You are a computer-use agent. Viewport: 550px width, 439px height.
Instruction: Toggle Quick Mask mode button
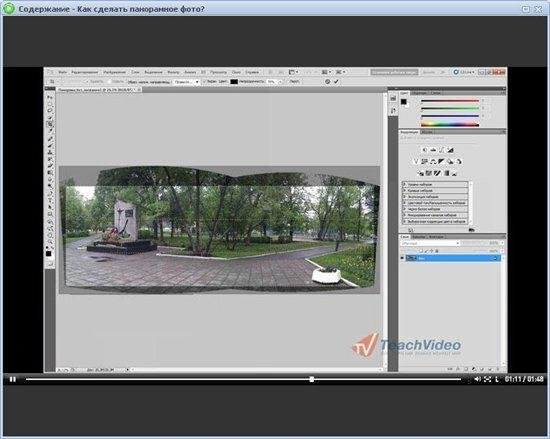[50, 264]
